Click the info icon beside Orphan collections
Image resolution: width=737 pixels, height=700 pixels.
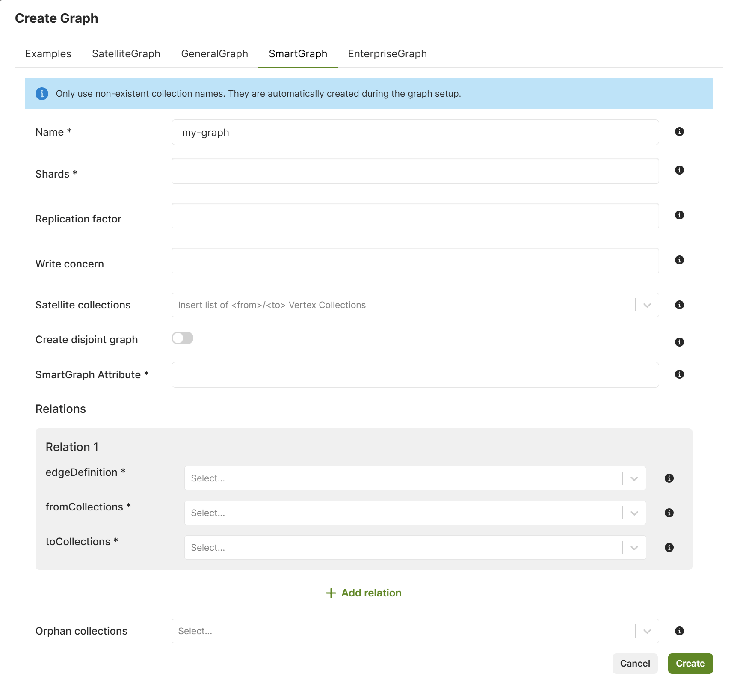[x=679, y=631]
